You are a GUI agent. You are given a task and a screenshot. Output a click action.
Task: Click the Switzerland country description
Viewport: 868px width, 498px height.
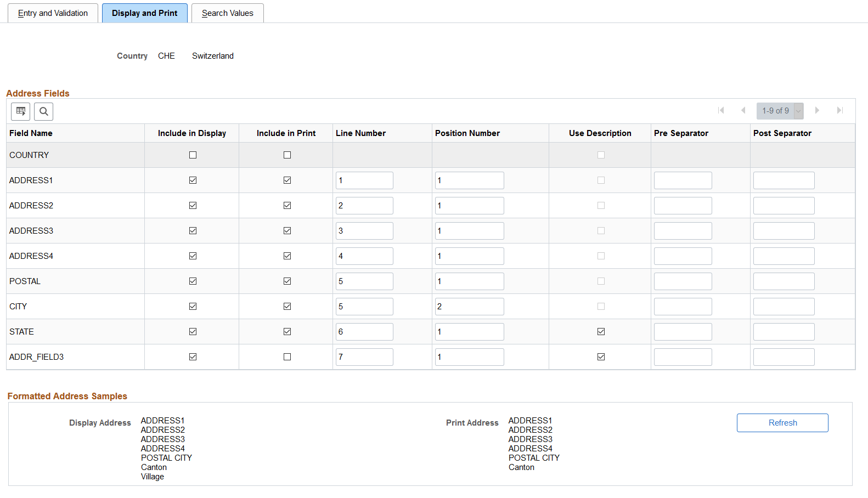tap(213, 56)
